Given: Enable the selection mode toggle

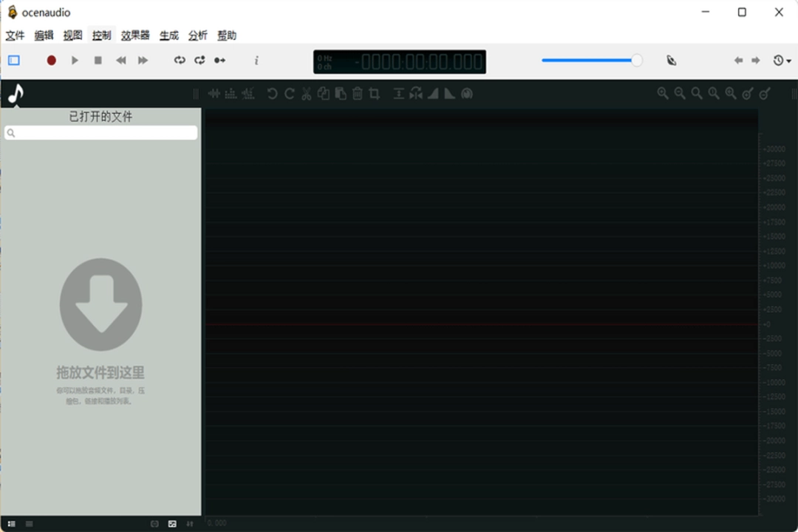Looking at the screenshot, I should click(x=13, y=60).
